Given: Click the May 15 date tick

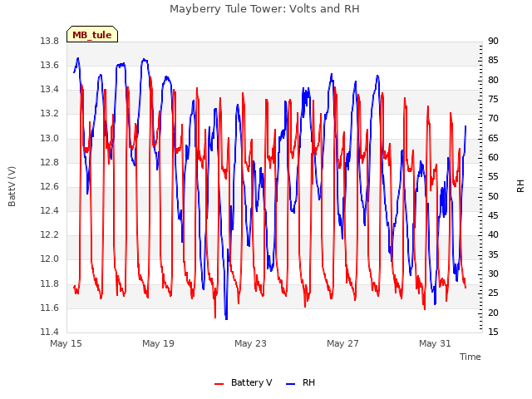Looking at the screenshot, I should click(66, 343).
